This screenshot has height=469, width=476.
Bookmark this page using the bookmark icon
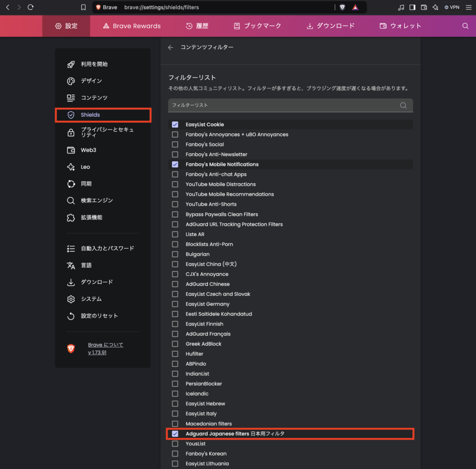83,7
